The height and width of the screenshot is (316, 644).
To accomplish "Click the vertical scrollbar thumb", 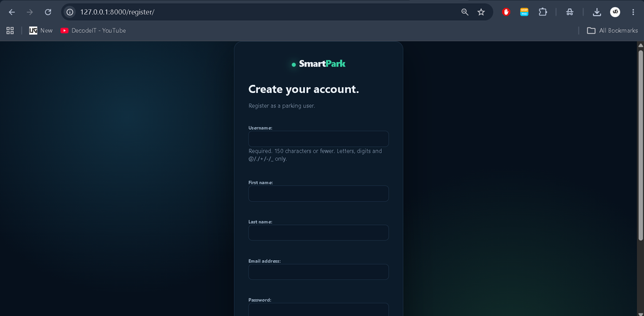I will click(640, 145).
